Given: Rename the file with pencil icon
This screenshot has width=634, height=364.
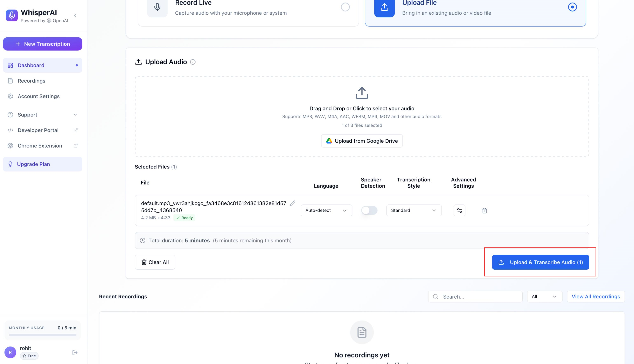Looking at the screenshot, I should [292, 203].
